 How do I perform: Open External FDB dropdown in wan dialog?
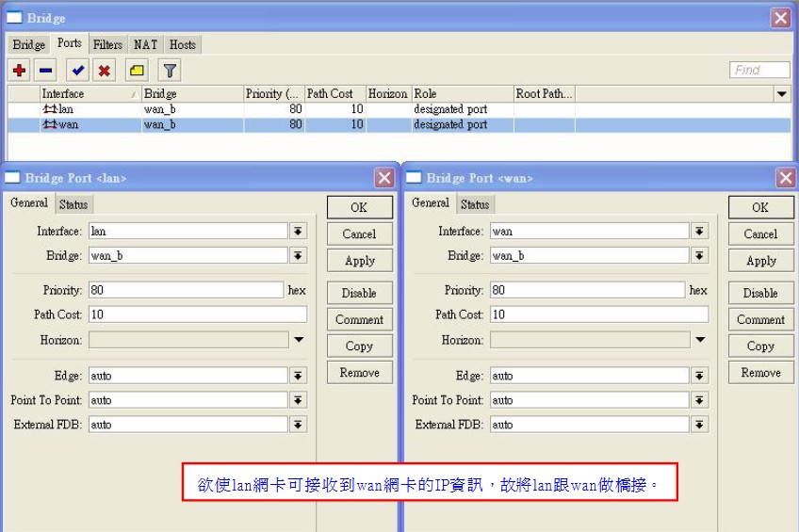click(x=700, y=425)
